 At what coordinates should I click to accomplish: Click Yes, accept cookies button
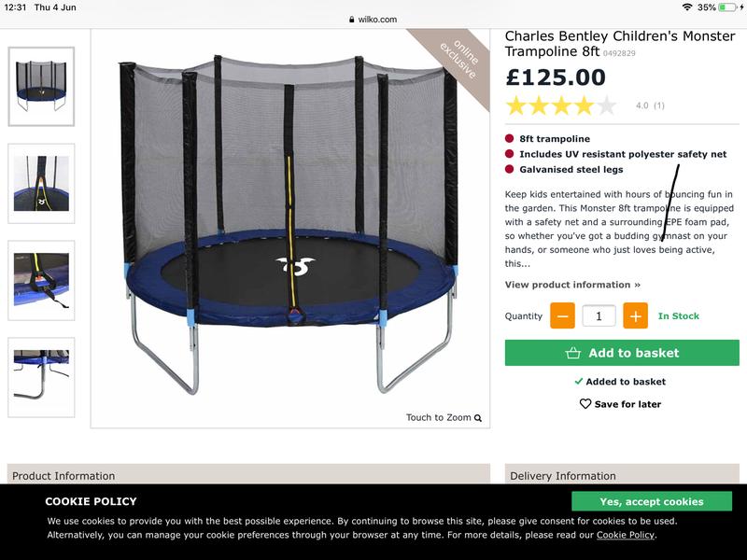(x=652, y=501)
